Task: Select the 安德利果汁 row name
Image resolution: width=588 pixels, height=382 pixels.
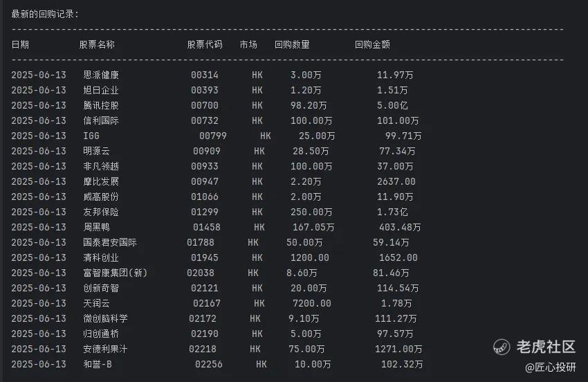Action: [105, 349]
